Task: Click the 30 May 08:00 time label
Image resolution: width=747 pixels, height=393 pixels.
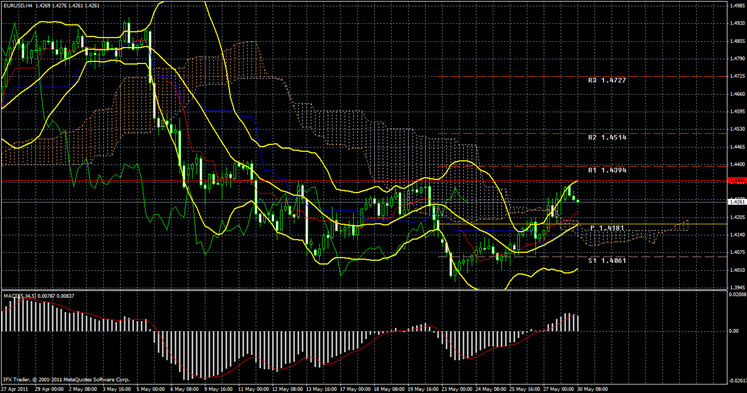Action: pyautogui.click(x=593, y=389)
